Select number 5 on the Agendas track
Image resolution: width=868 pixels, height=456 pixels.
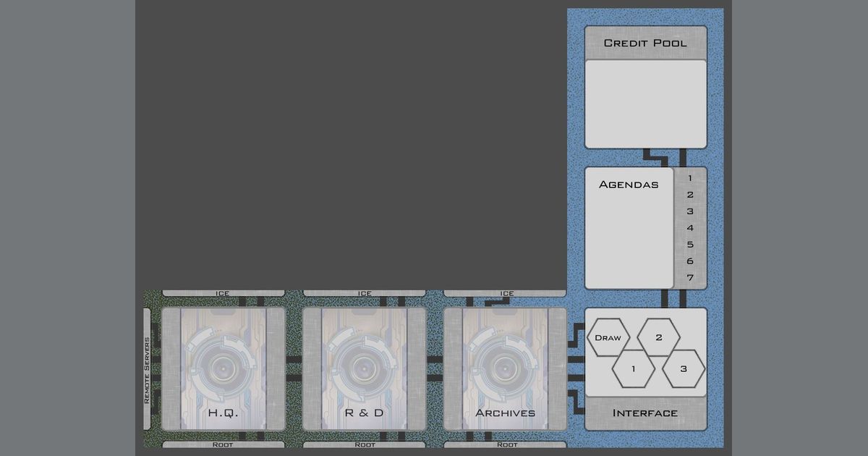tap(691, 245)
